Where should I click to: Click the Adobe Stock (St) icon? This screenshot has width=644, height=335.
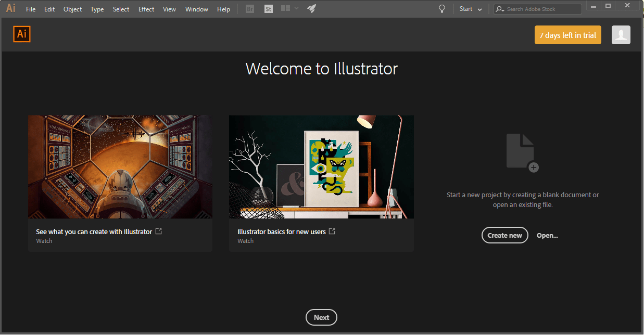(268, 9)
